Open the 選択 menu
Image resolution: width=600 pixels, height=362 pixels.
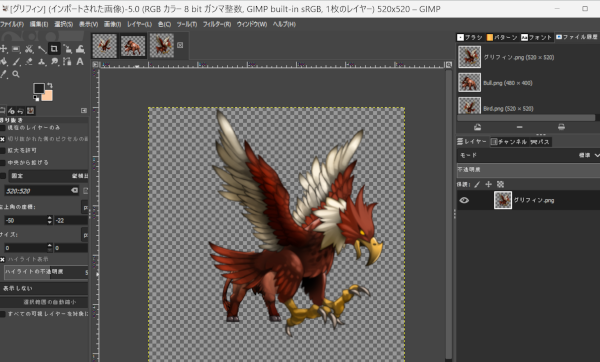[64, 24]
